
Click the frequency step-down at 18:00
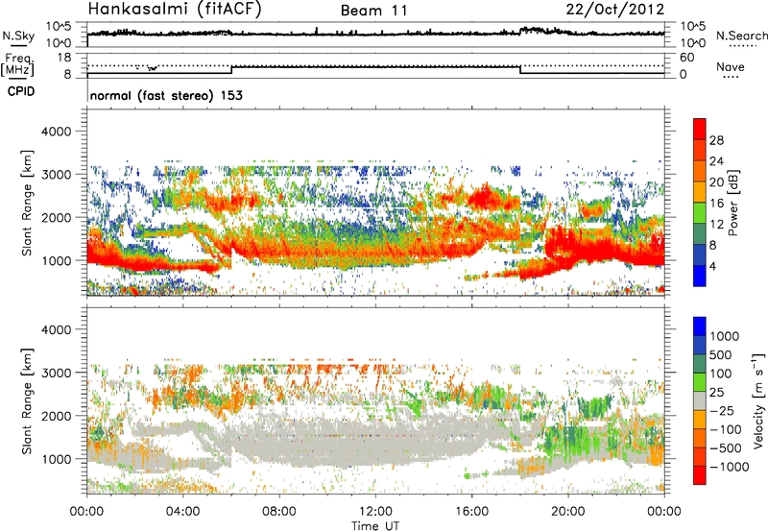(x=520, y=69)
